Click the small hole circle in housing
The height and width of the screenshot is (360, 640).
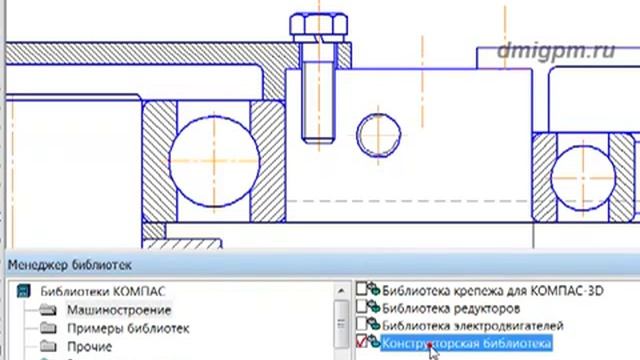pos(378,135)
